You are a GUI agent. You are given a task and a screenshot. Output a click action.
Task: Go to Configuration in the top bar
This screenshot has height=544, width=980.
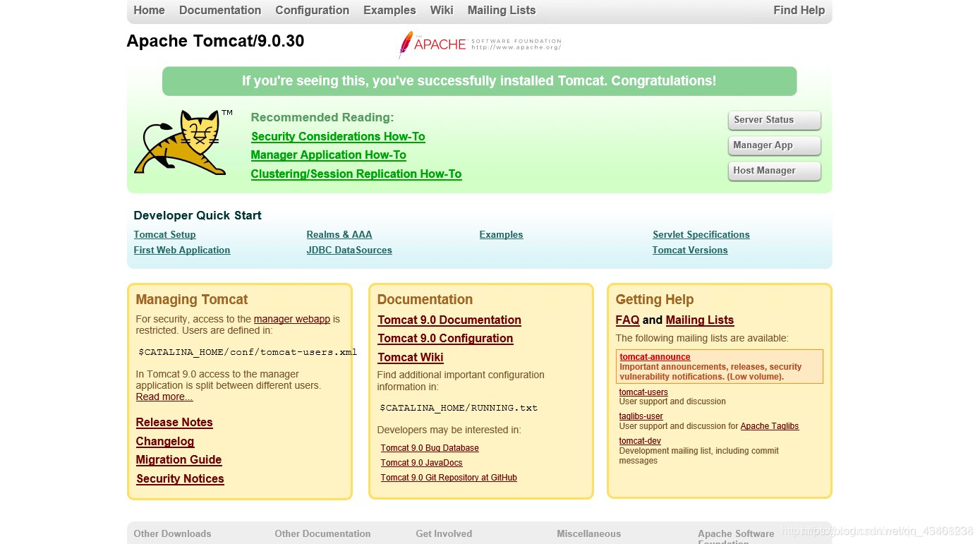(313, 10)
